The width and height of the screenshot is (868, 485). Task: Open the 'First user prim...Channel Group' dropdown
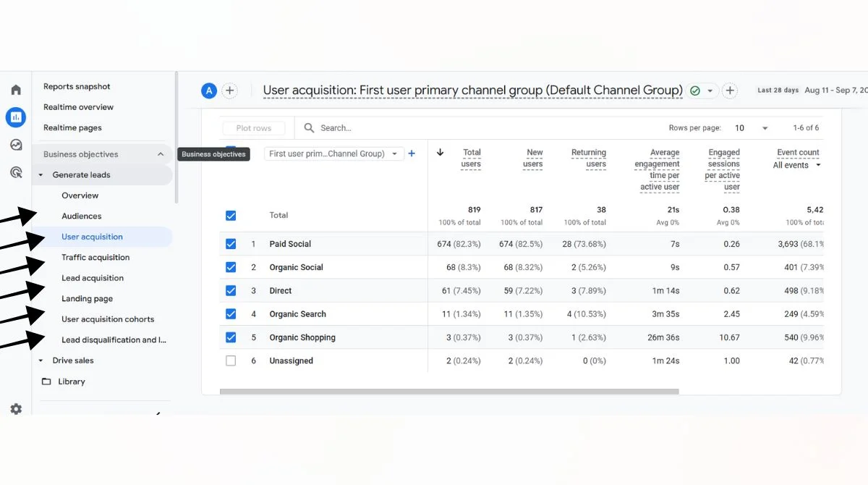click(334, 153)
